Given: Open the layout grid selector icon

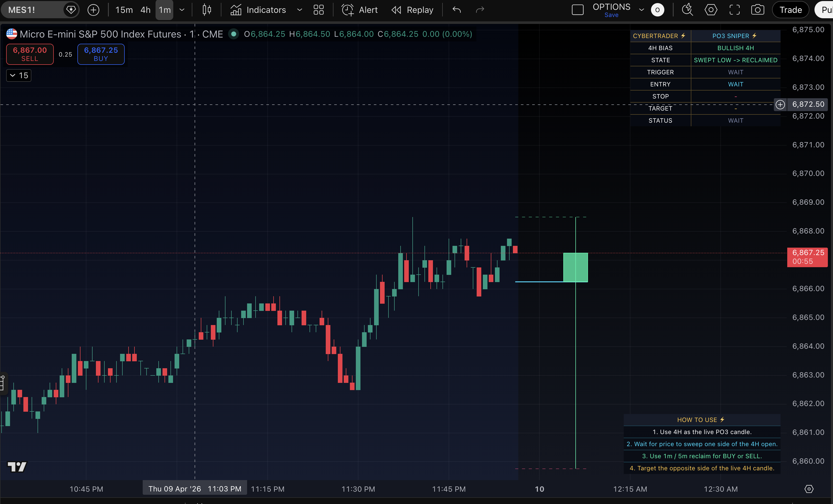Looking at the screenshot, I should (x=319, y=10).
